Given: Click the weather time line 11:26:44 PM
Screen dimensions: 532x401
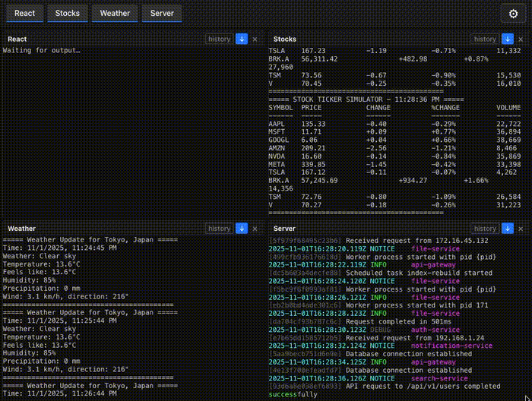Looking at the screenshot, I should [60, 393].
